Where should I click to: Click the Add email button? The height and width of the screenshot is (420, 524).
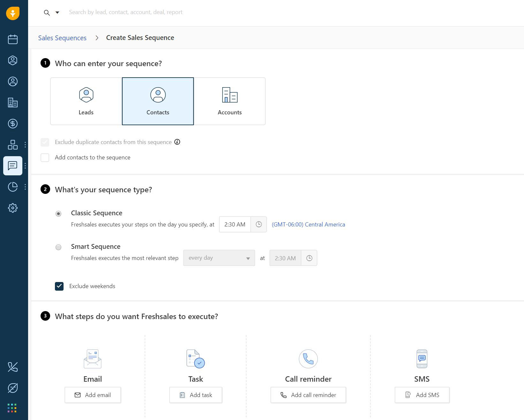93,395
